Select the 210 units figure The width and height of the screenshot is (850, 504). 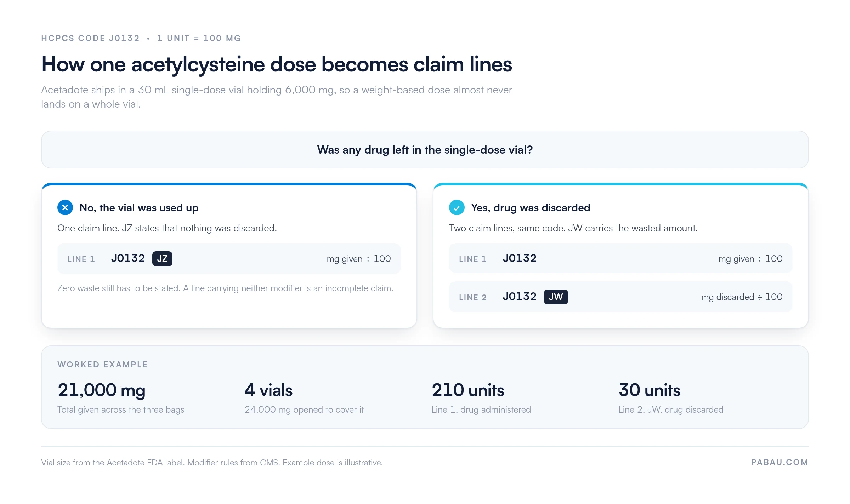pyautogui.click(x=468, y=390)
